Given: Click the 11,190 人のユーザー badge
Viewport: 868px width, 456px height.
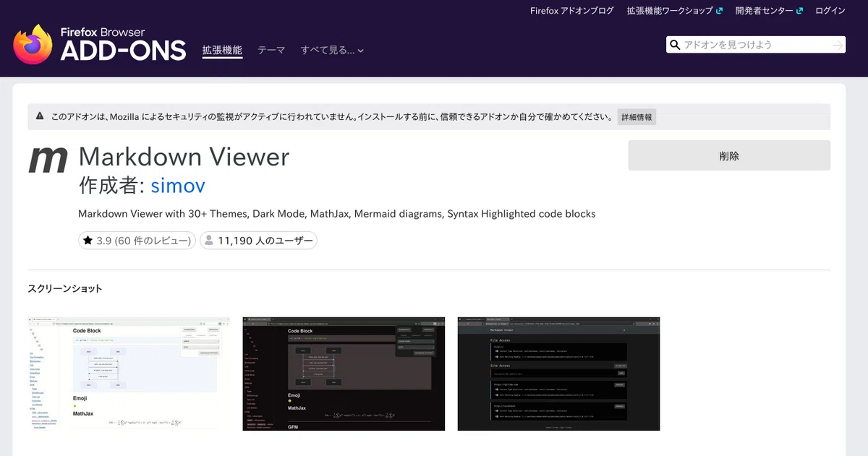Looking at the screenshot, I should click(x=258, y=241).
